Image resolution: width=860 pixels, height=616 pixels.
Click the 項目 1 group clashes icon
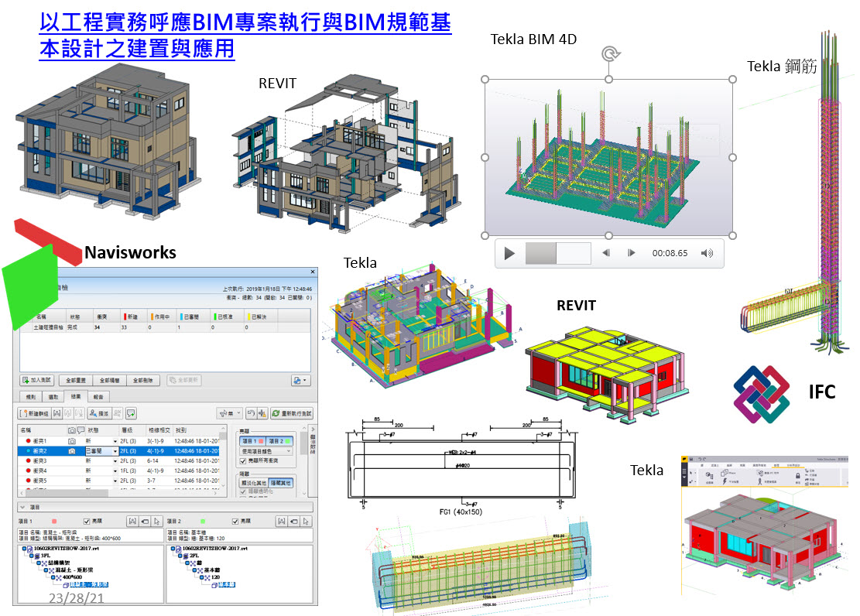[x=132, y=521]
